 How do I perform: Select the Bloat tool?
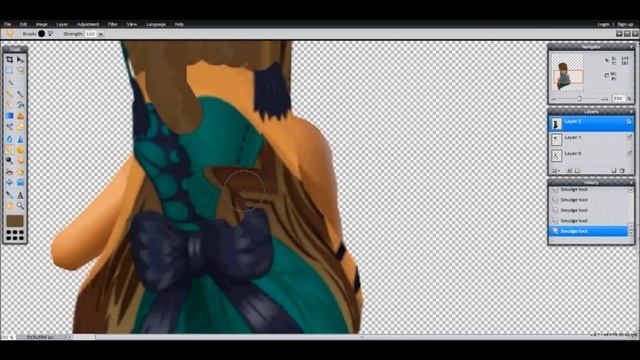coord(9,182)
